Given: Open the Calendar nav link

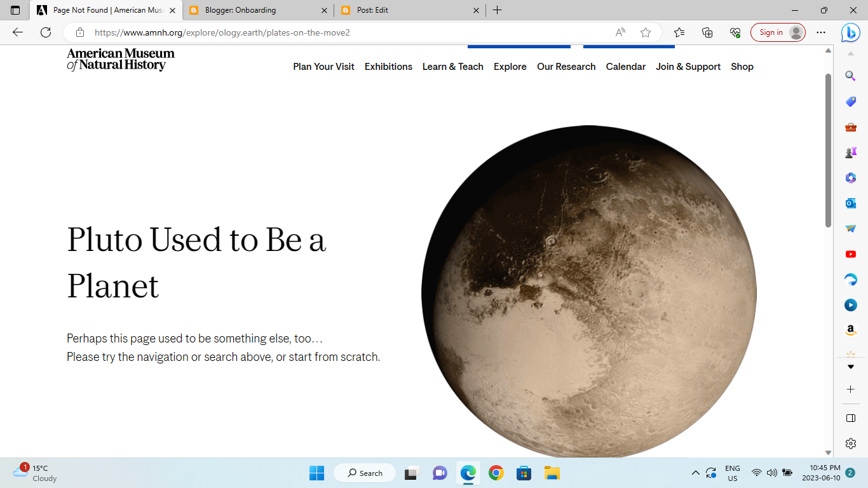Looking at the screenshot, I should (626, 67).
